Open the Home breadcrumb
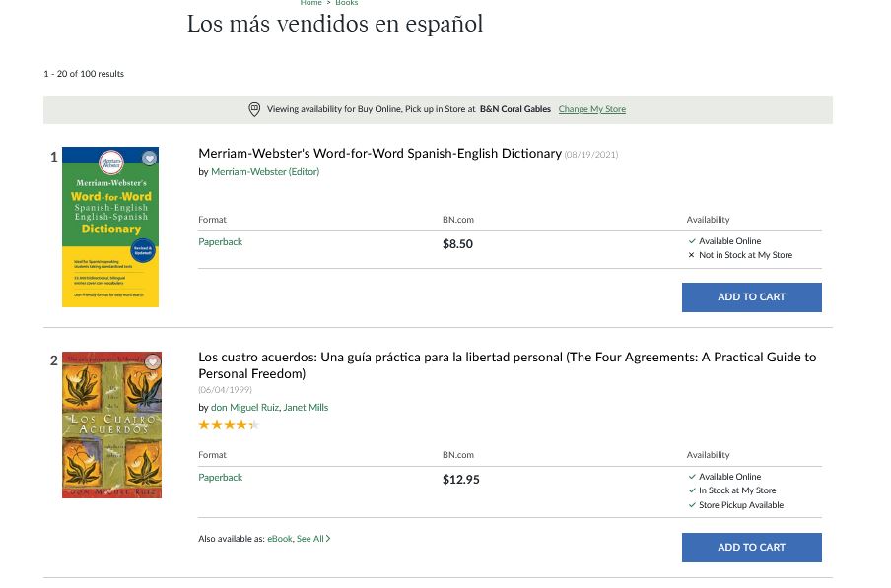 pyautogui.click(x=310, y=3)
